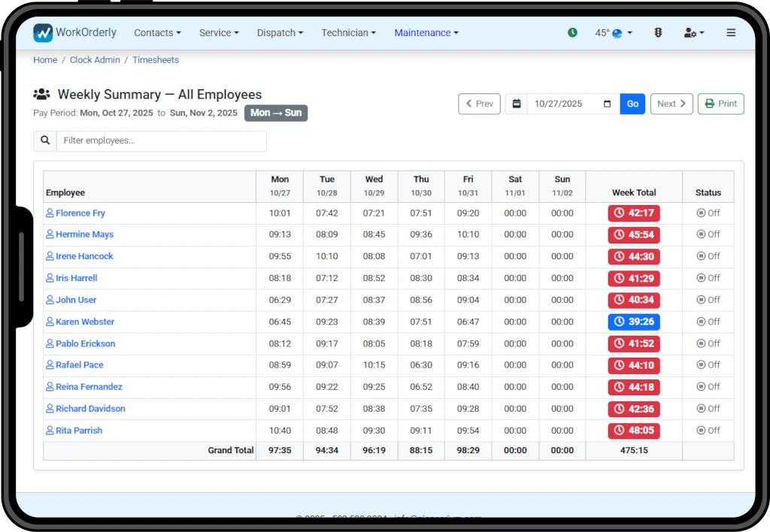Click the search magnifier icon

coord(45,141)
